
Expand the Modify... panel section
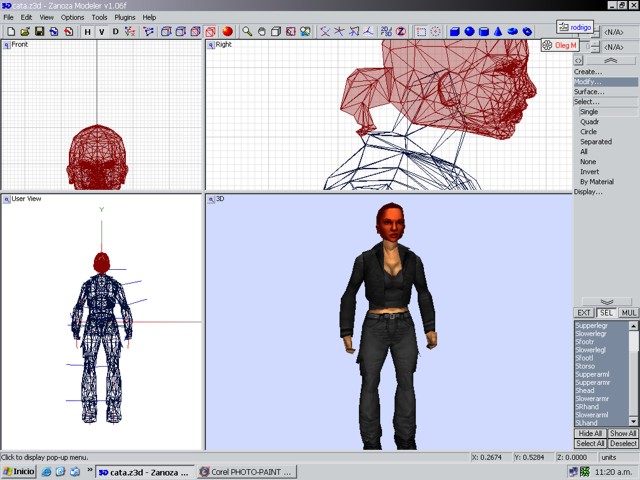(x=605, y=82)
